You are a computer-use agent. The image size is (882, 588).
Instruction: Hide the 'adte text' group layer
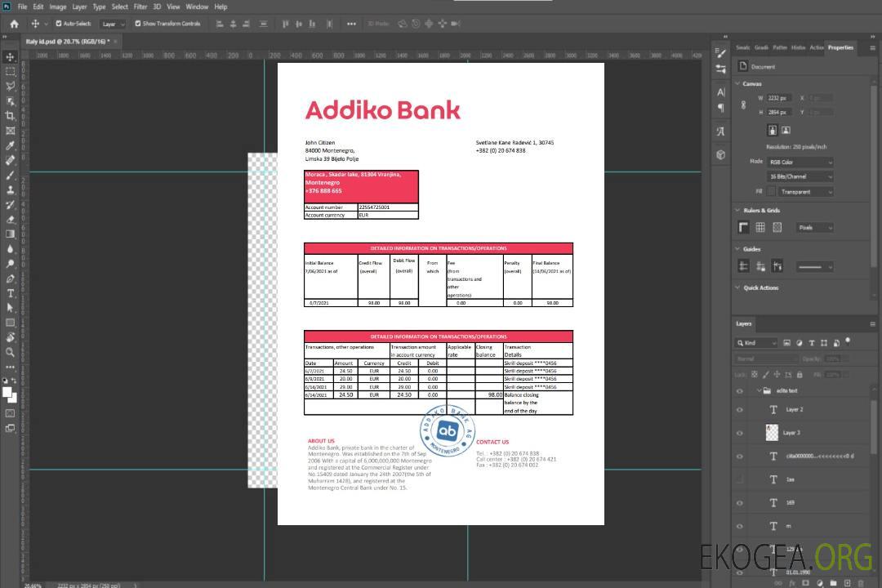(740, 391)
